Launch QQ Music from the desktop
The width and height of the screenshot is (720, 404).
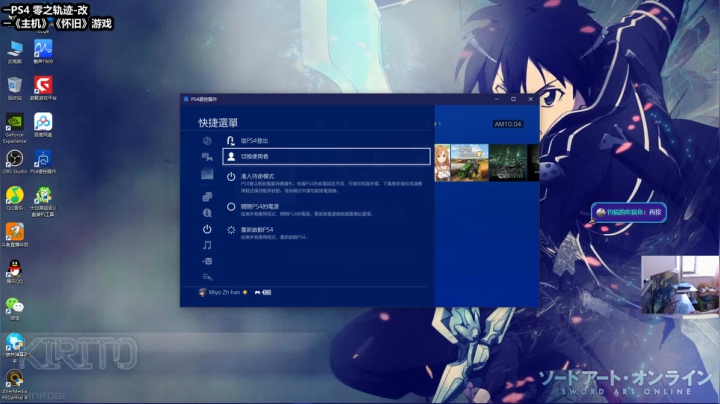[x=15, y=199]
